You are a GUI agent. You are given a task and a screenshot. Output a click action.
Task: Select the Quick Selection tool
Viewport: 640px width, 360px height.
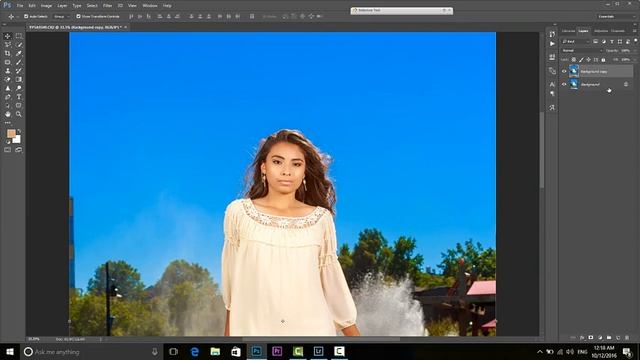pos(19,45)
